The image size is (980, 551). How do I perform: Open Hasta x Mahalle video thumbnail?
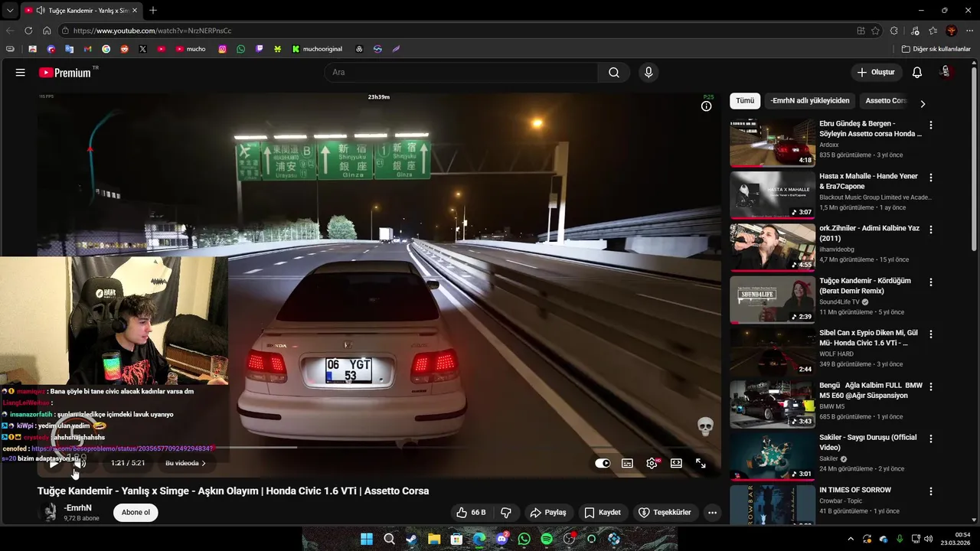(x=773, y=195)
